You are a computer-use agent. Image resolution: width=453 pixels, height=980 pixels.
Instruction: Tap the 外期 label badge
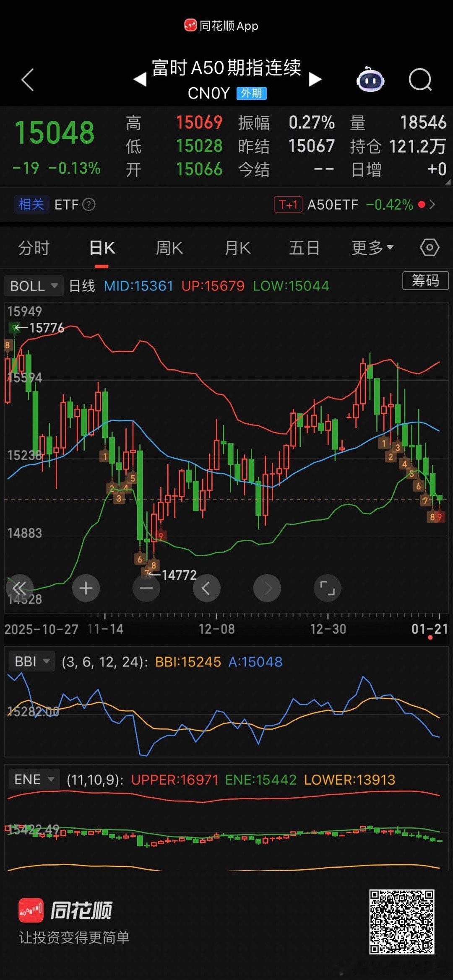tap(252, 93)
